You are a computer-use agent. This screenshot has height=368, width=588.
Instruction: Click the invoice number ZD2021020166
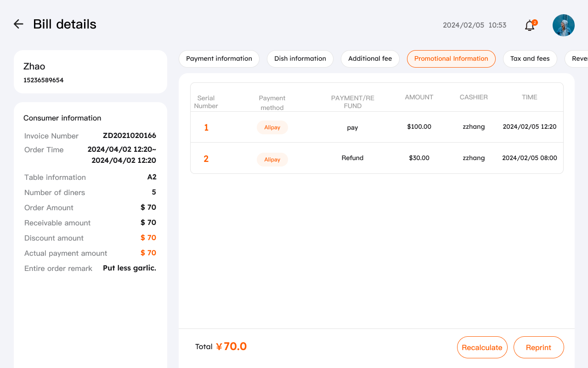[130, 136]
